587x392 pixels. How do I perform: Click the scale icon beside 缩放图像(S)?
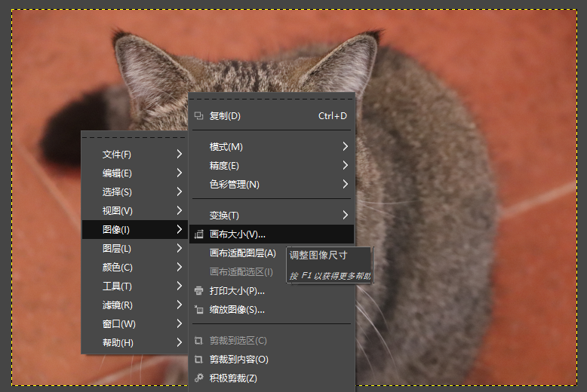coord(199,310)
